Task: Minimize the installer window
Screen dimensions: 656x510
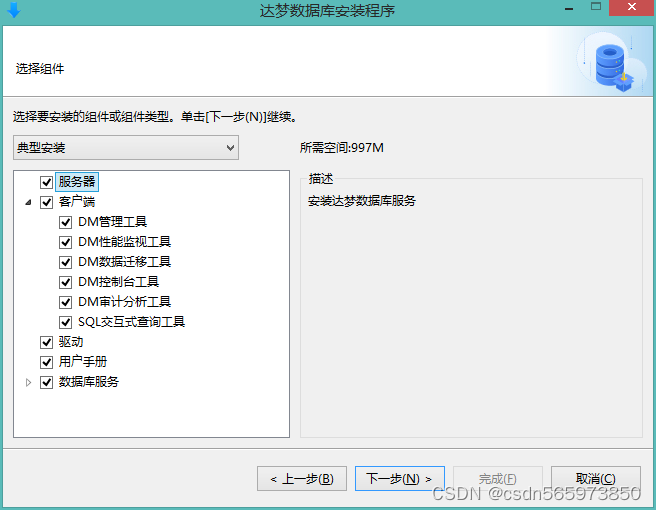Action: point(569,8)
